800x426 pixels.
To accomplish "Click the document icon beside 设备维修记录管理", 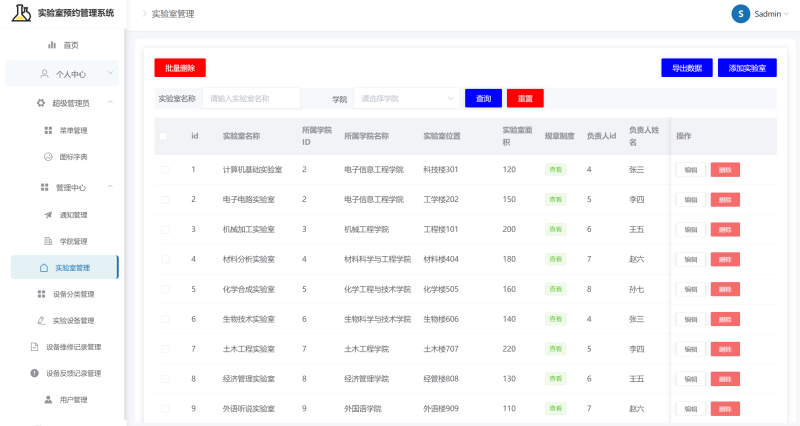I will point(34,346).
